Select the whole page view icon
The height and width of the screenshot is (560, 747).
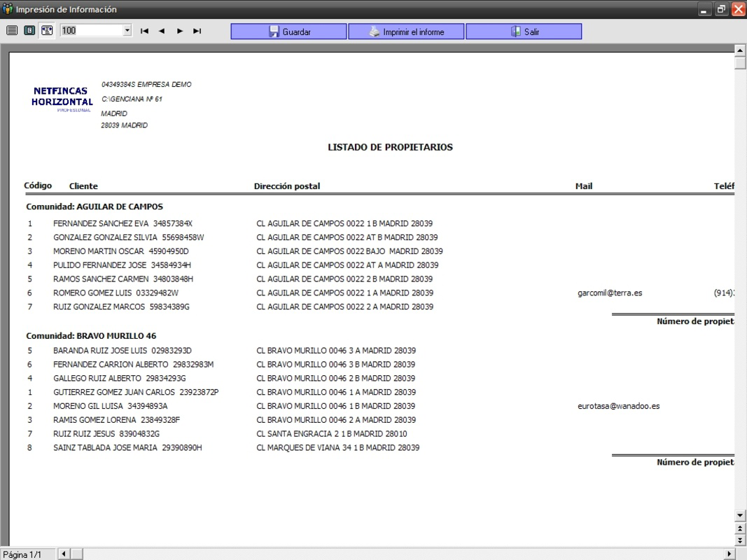pyautogui.click(x=29, y=31)
